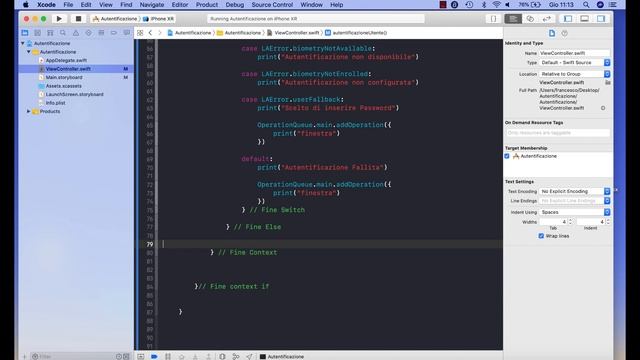Open the Product menu
640x360 pixels.
[x=207, y=5]
